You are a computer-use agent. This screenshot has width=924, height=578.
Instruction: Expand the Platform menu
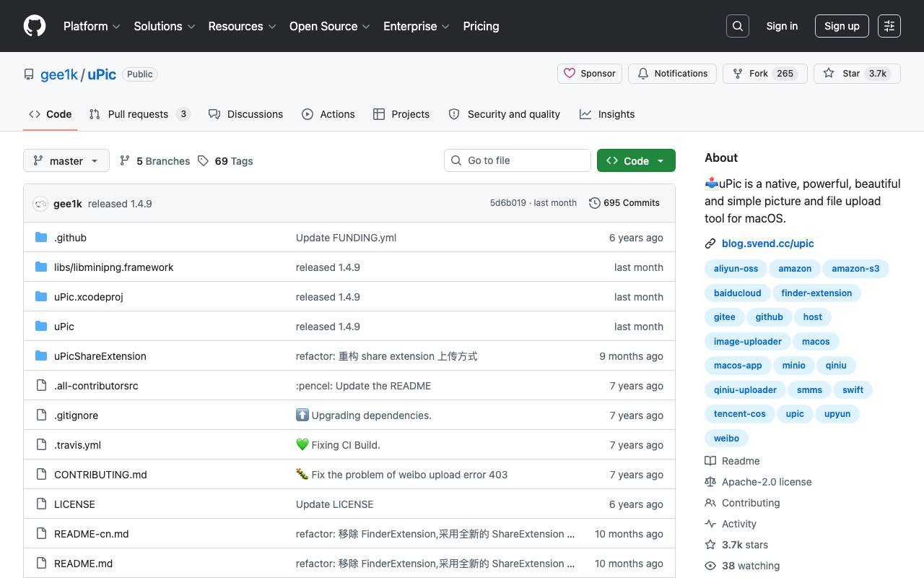click(92, 26)
